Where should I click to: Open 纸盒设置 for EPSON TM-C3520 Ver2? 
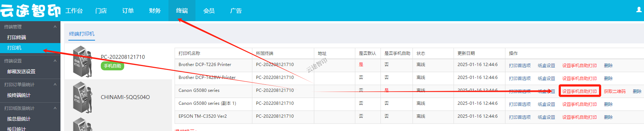click(x=546, y=117)
